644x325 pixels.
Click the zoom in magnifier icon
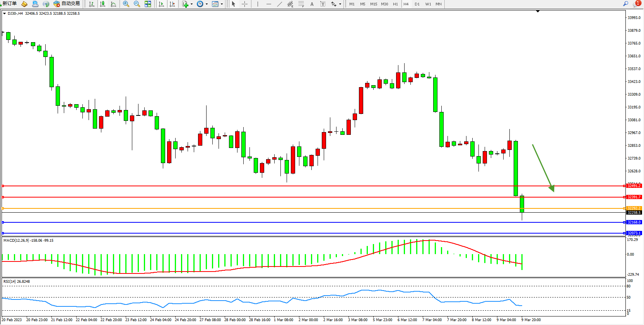[x=126, y=4]
